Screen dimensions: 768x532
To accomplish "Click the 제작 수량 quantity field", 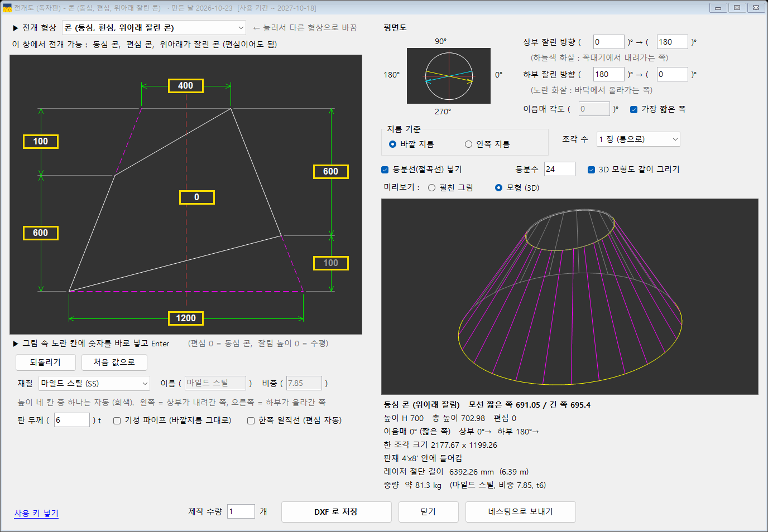I will click(x=241, y=512).
